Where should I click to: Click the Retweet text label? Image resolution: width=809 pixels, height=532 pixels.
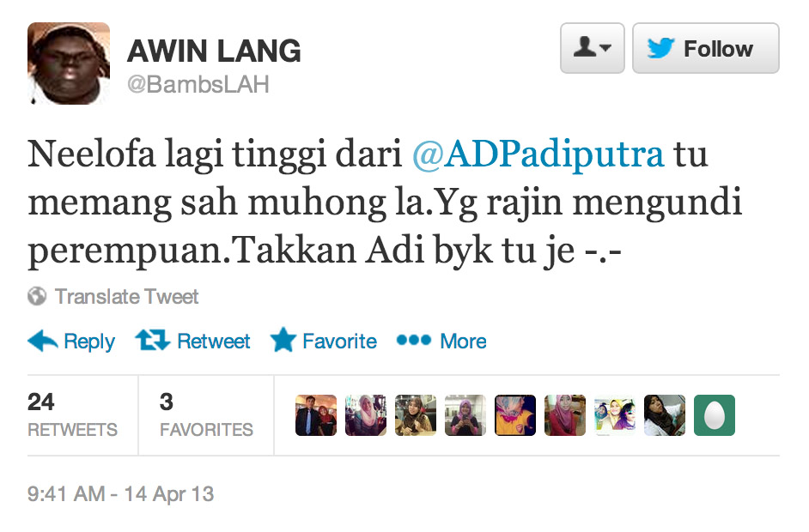point(214,342)
